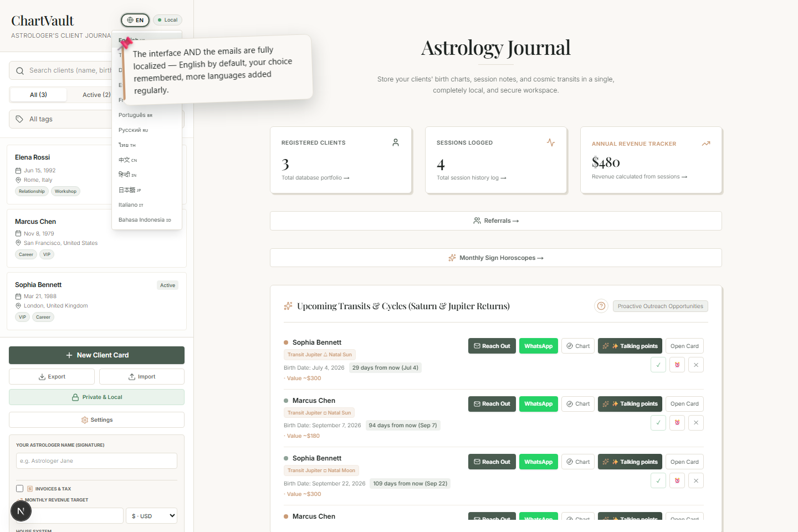Click the Settings gear button
The image size is (798, 532).
pyautogui.click(x=96, y=420)
